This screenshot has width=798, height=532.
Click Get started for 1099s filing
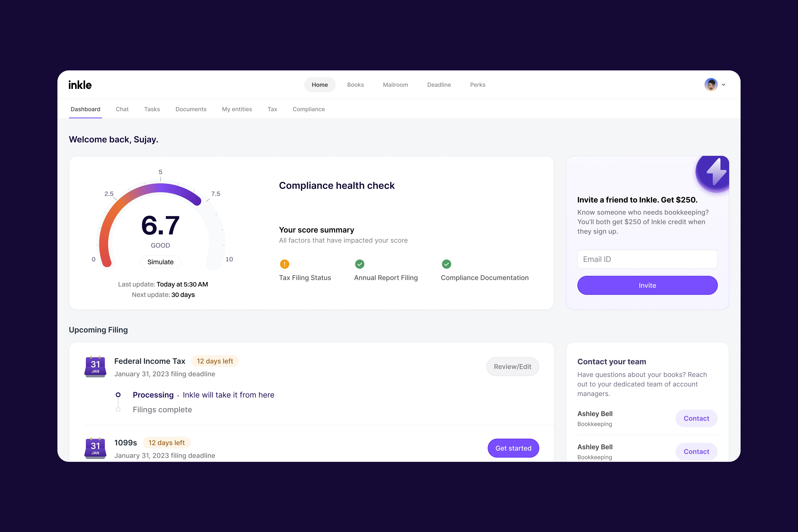[x=513, y=448]
